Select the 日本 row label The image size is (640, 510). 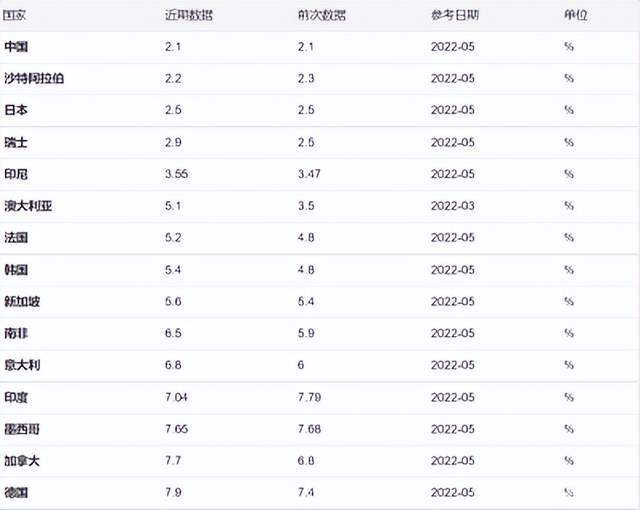point(16,110)
